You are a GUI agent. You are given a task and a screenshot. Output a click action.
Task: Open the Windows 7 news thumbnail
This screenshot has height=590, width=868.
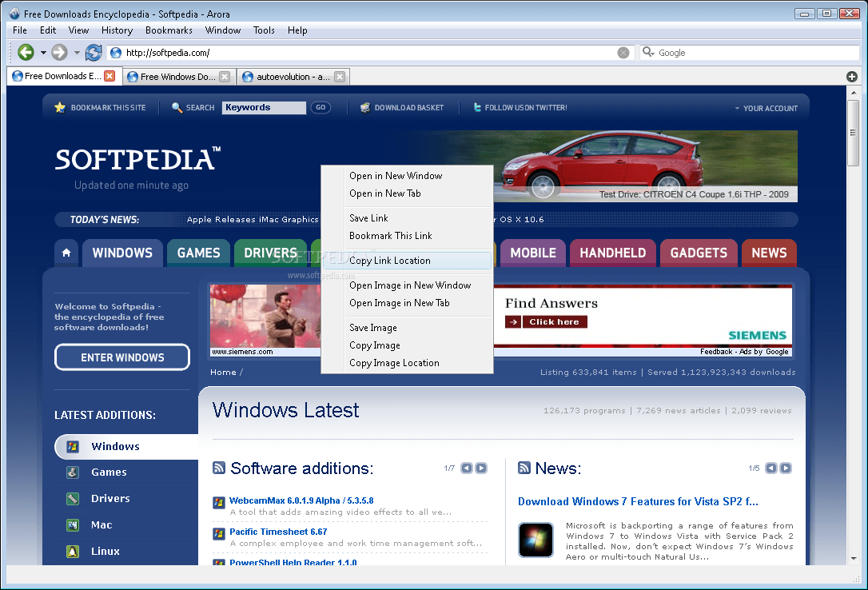pyautogui.click(x=536, y=540)
